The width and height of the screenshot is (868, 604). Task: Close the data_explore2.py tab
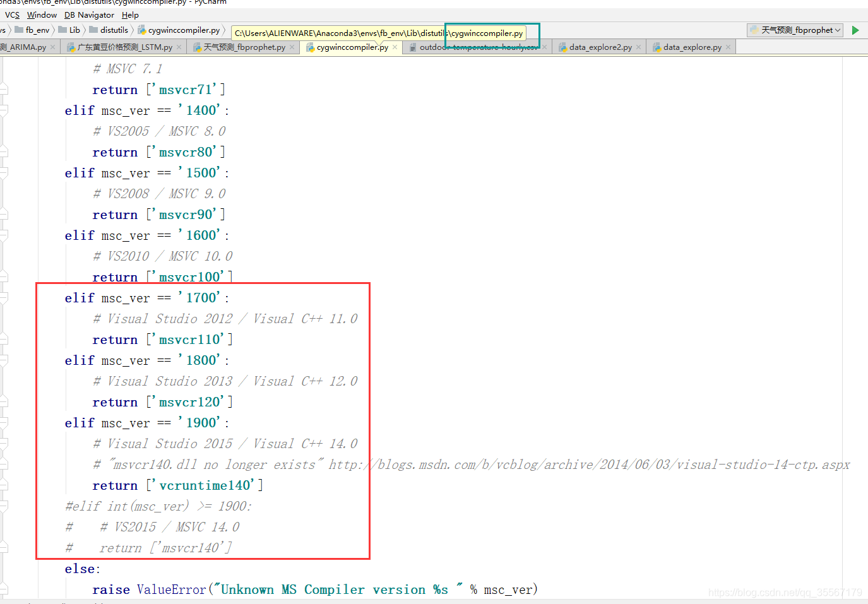(x=639, y=47)
